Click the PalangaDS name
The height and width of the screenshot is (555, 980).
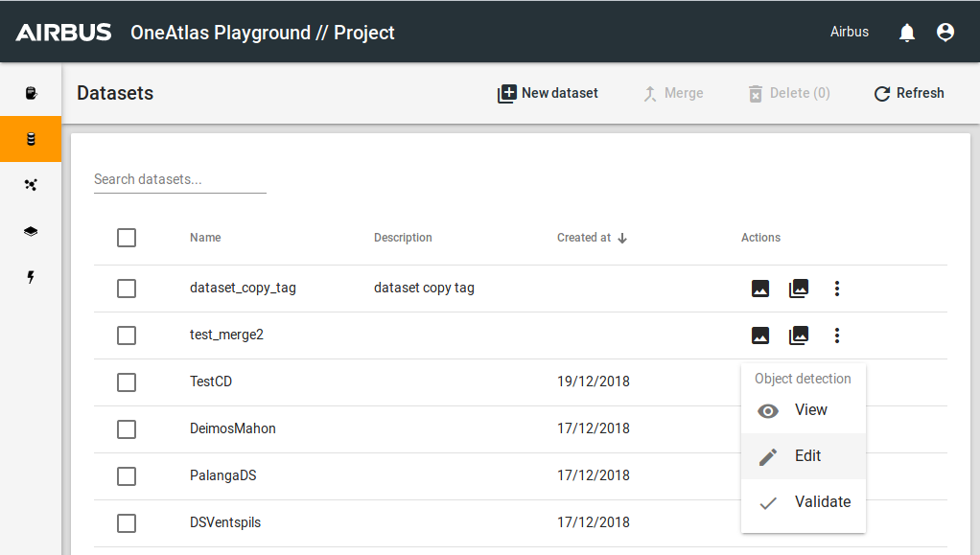[222, 475]
